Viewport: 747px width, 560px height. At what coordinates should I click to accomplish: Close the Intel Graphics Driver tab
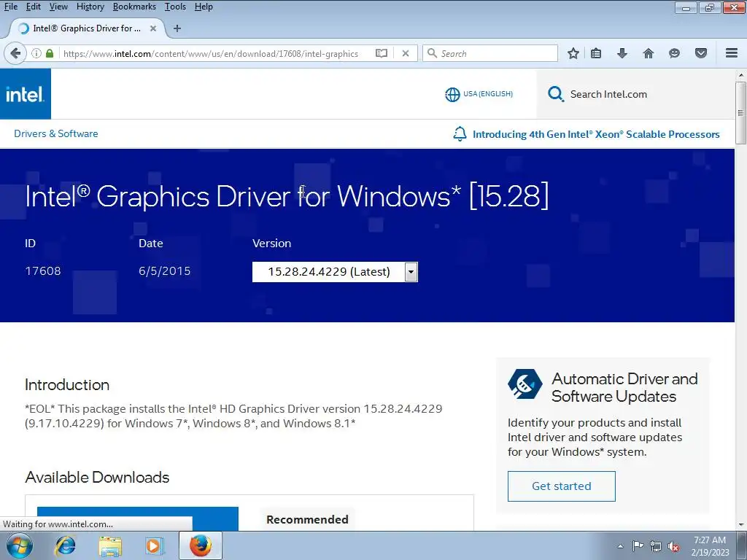[x=153, y=28]
